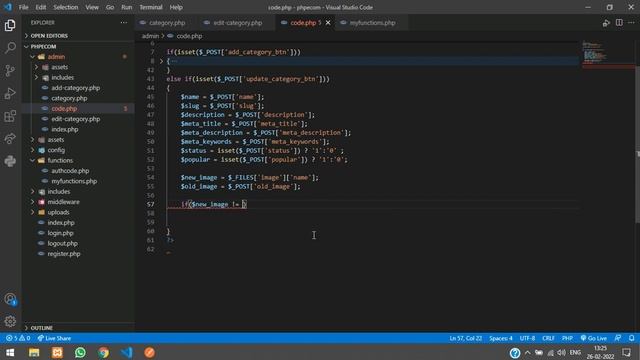
Task: Open the File menu
Action: tap(24, 7)
